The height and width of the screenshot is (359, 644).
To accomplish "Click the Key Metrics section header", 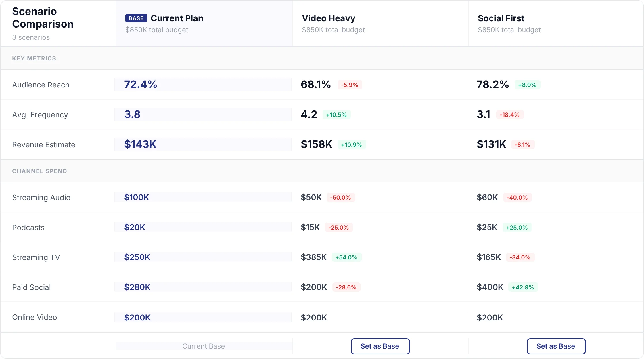I will click(34, 58).
